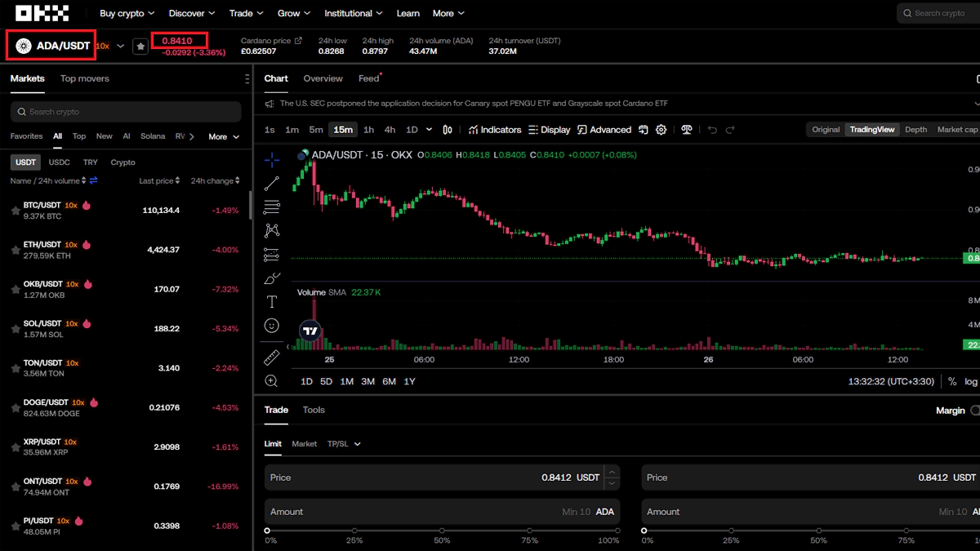Open the Feed tab
Image resolution: width=980 pixels, height=551 pixels.
tap(369, 78)
